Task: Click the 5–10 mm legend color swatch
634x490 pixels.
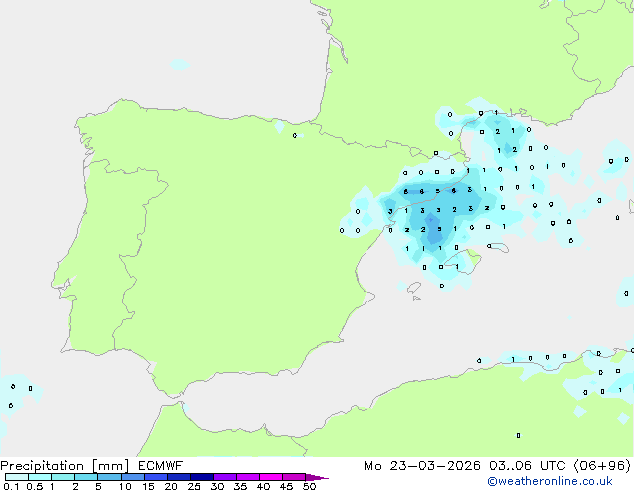Action: 109,477
